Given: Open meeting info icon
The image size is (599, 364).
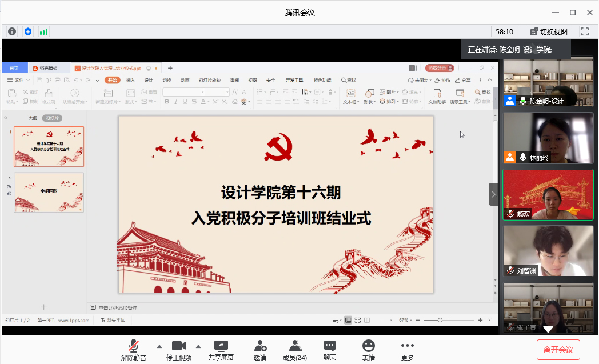Looking at the screenshot, I should (12, 31).
